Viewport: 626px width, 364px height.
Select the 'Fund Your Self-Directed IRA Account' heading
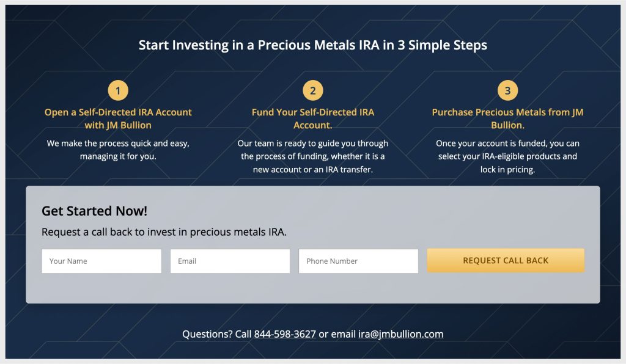pos(312,118)
